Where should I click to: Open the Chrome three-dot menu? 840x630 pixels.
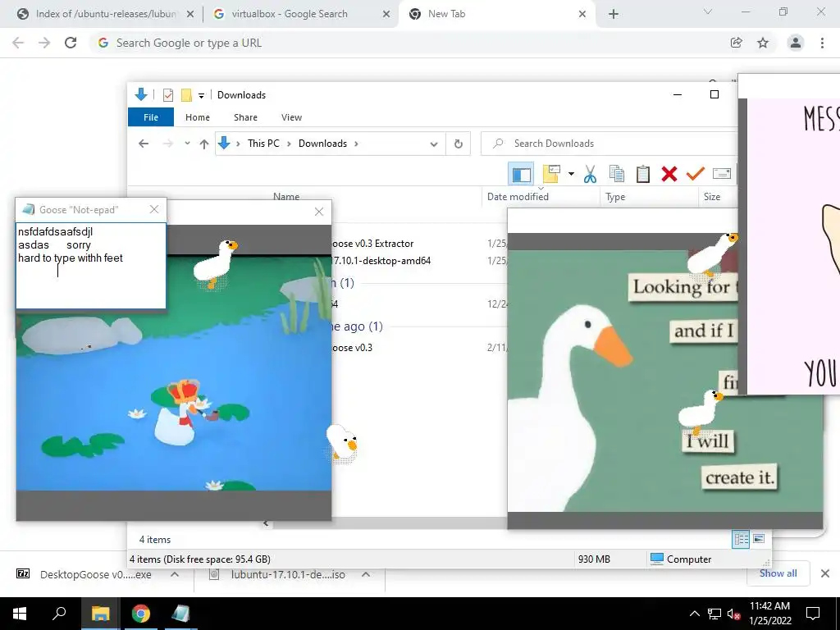pos(822,43)
